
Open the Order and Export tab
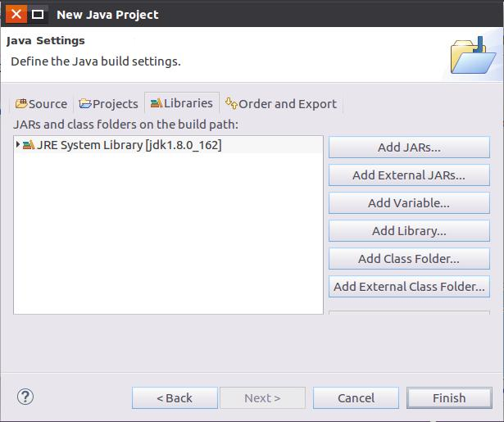pyautogui.click(x=281, y=104)
